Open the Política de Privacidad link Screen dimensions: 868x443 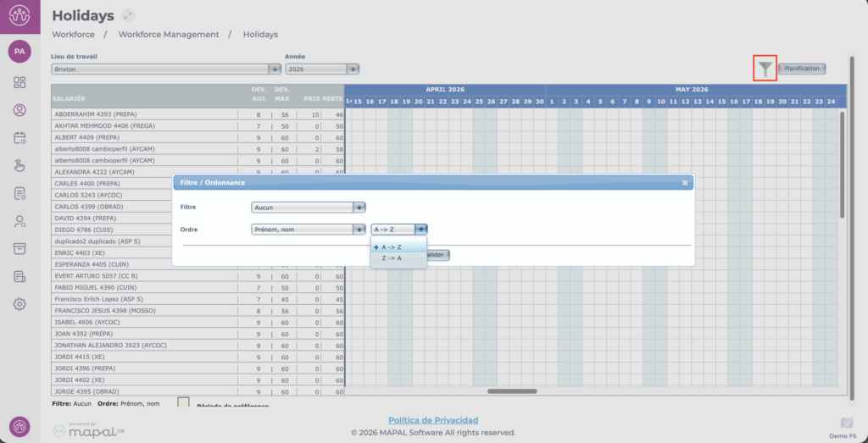click(x=433, y=420)
